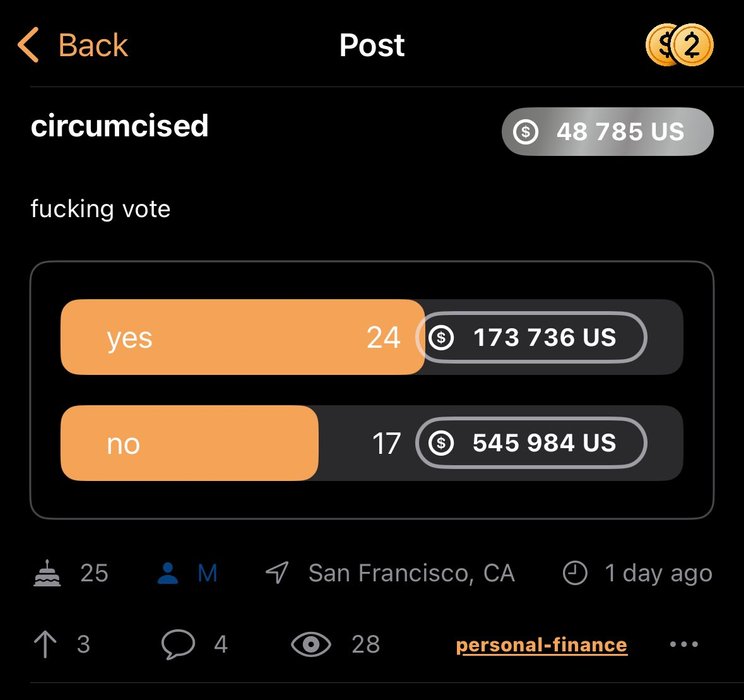Tap the 545 984 US badge
The image size is (744, 700).
[x=531, y=443]
